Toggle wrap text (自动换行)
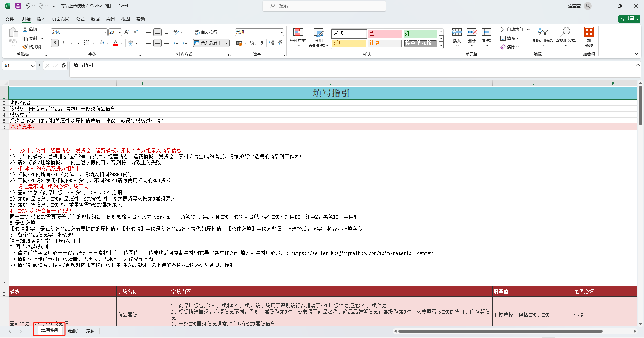Image resolution: width=644 pixels, height=338 pixels. pyautogui.click(x=206, y=32)
